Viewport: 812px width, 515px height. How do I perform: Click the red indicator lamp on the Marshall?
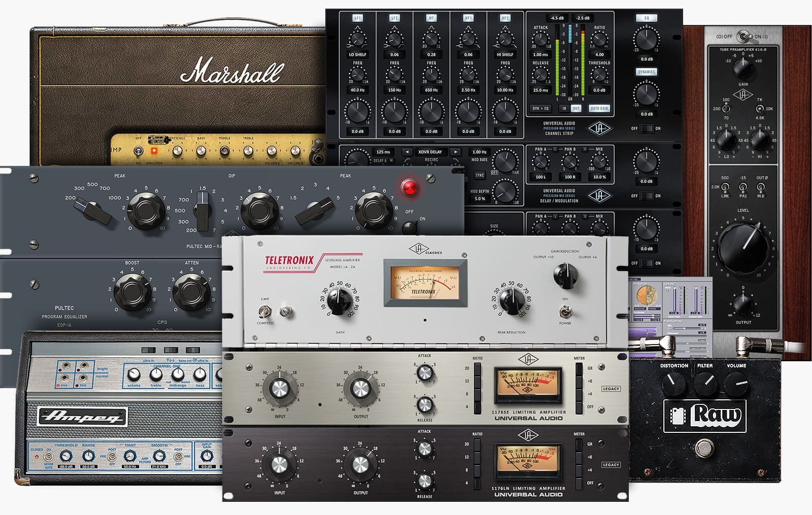click(x=154, y=151)
